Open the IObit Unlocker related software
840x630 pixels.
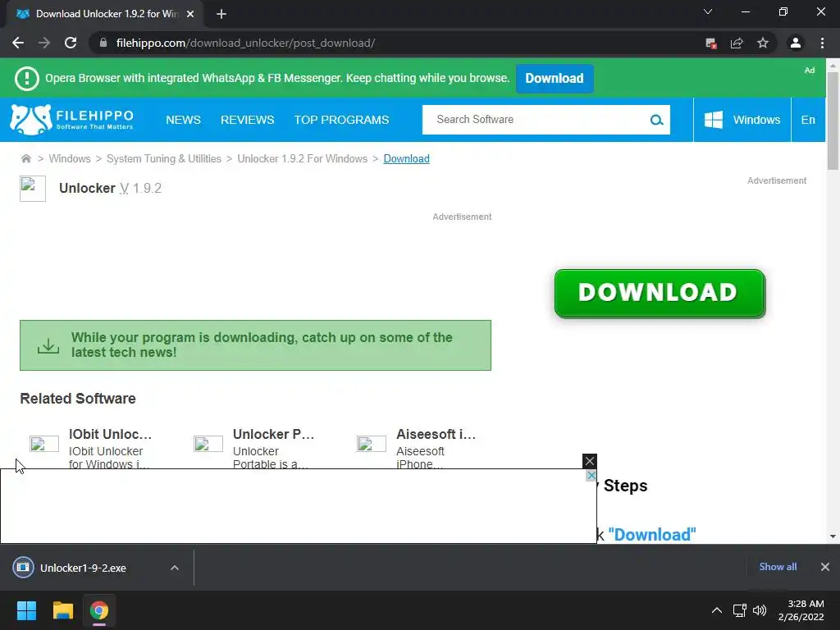pos(111,434)
